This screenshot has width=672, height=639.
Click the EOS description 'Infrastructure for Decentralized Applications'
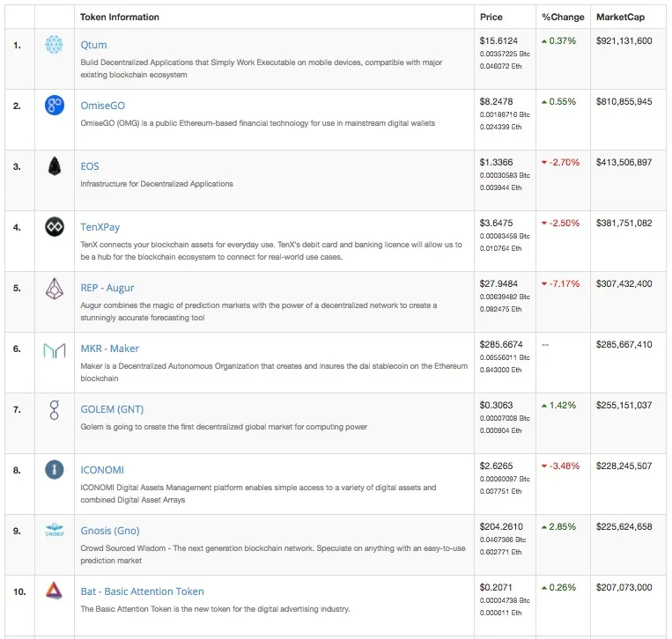[x=157, y=184]
